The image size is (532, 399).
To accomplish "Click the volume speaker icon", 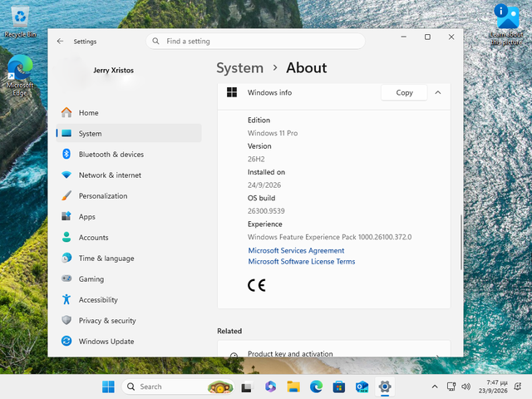I will 466,387.
